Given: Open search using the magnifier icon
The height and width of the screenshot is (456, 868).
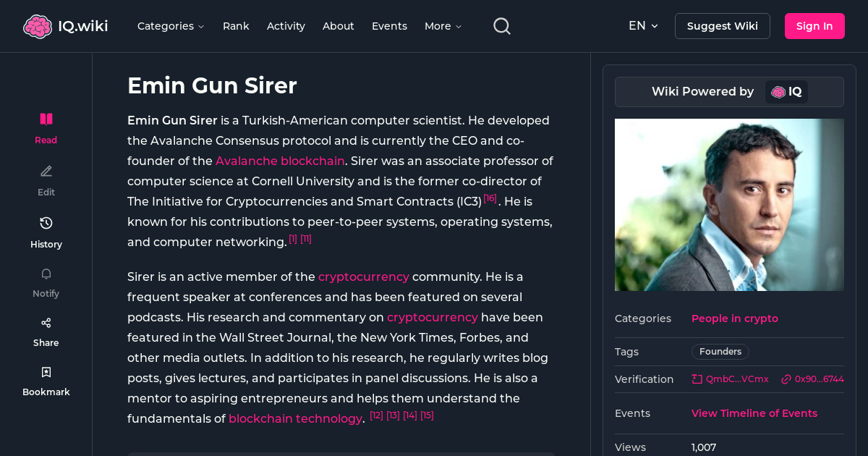Looking at the screenshot, I should [501, 25].
